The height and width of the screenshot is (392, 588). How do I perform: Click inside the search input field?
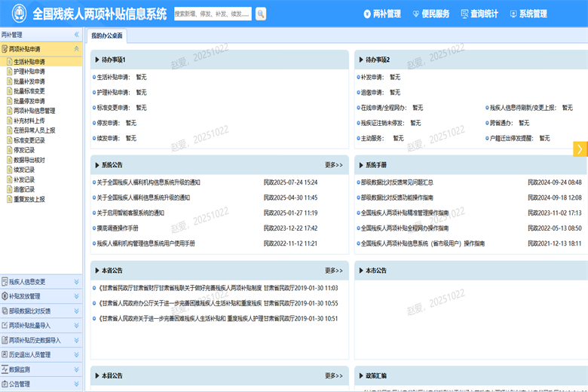click(213, 14)
